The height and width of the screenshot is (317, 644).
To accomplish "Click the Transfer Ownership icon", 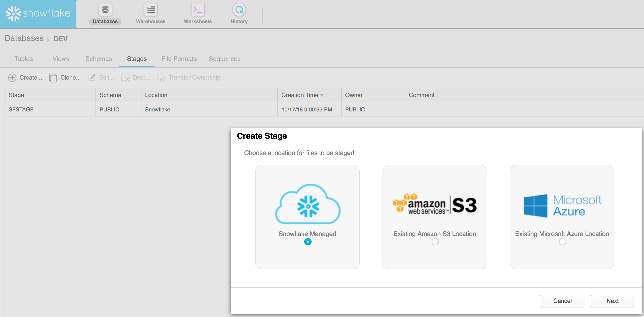I will (161, 78).
